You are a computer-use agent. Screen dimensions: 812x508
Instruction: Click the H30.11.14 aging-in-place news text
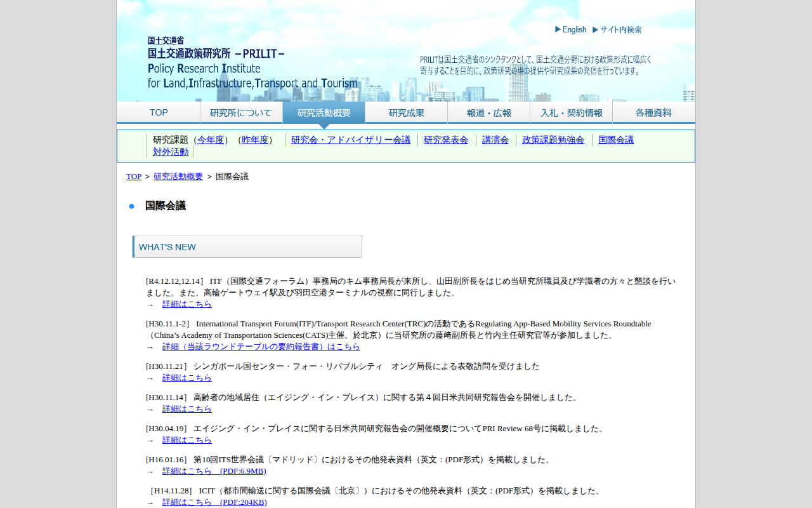coord(363,398)
